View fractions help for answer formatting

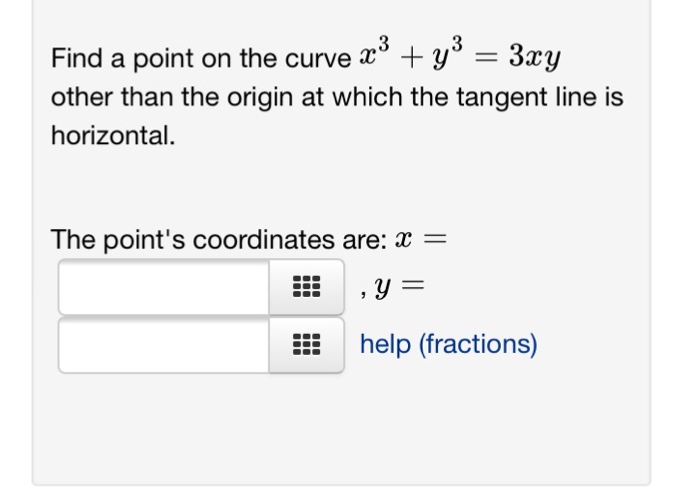click(449, 344)
